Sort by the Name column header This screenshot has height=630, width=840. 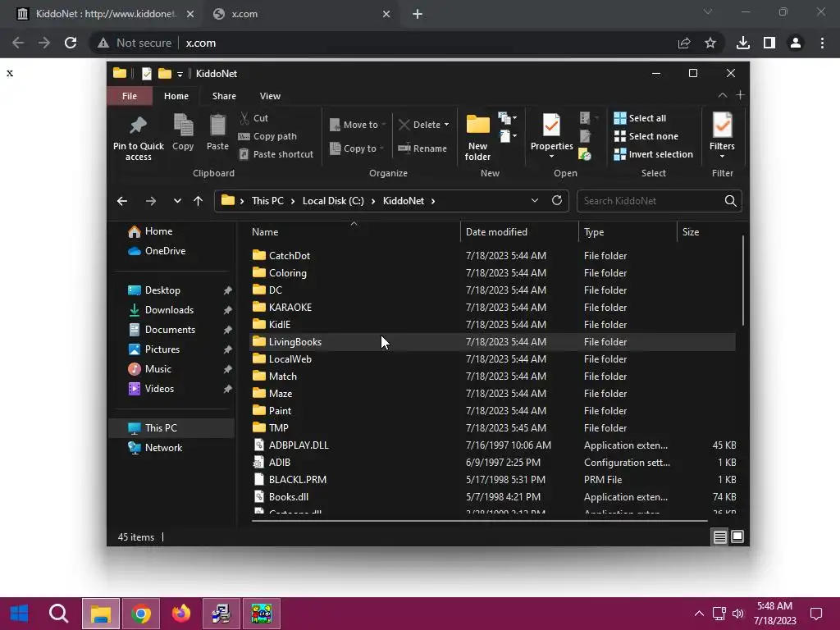click(354, 232)
